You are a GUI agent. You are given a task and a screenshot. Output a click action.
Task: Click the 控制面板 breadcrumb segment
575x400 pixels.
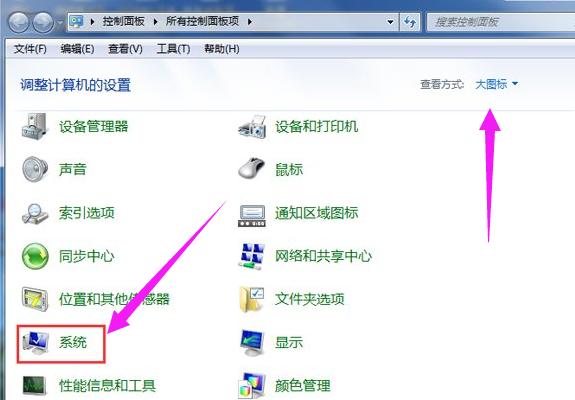point(124,21)
